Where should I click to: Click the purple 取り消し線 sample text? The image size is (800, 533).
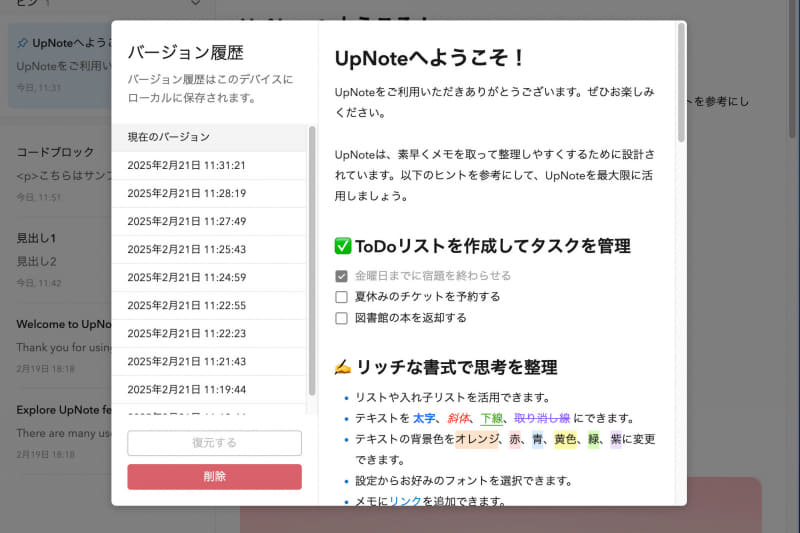(542, 418)
